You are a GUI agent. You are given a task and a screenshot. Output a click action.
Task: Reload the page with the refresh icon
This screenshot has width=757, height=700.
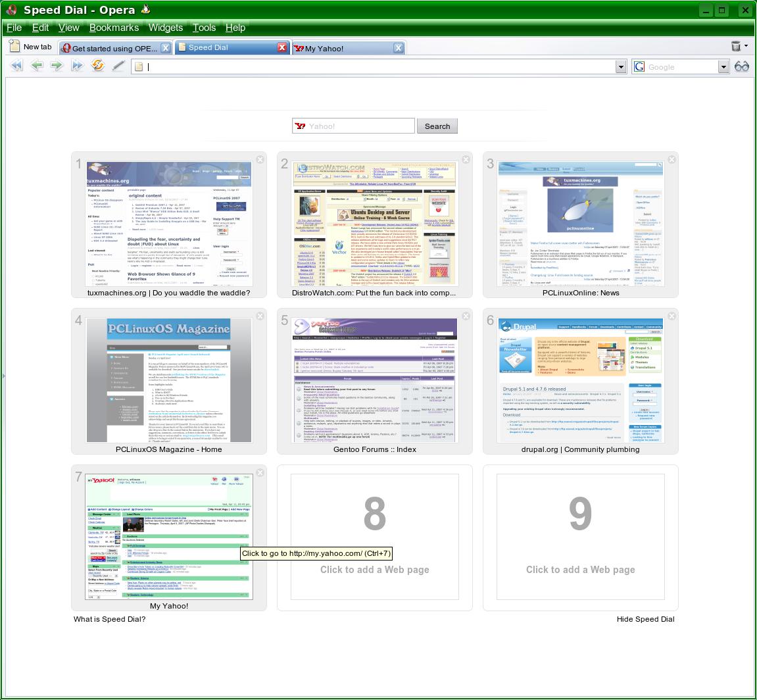coord(97,66)
